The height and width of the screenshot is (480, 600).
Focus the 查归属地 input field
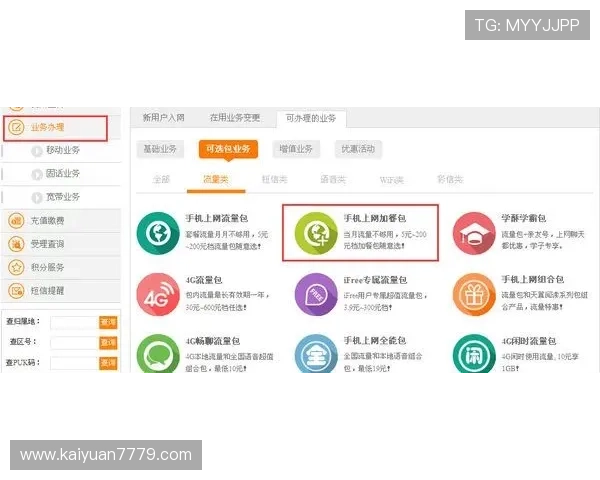(x=75, y=323)
